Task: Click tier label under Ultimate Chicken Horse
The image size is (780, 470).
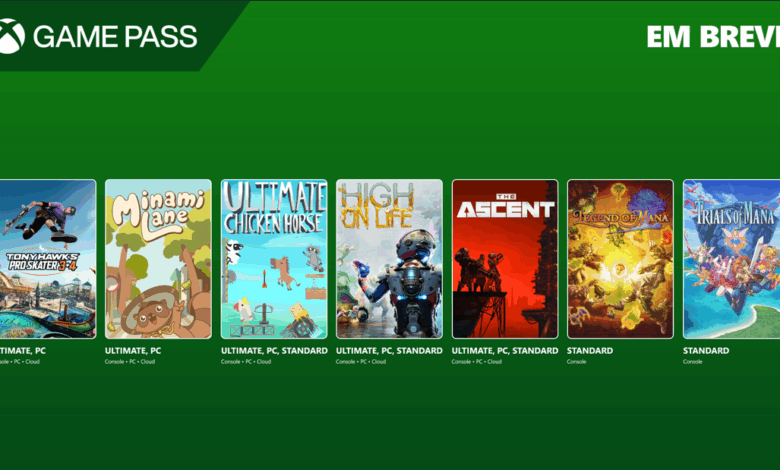Action: click(274, 351)
